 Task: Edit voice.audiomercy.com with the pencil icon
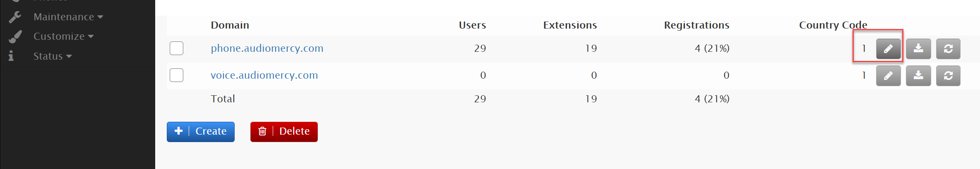point(888,76)
